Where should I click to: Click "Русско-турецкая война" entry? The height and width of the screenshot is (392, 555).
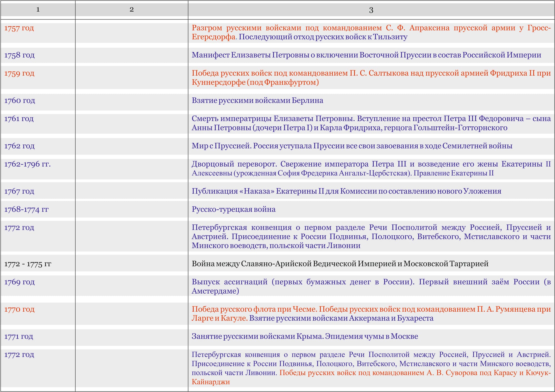pos(234,209)
